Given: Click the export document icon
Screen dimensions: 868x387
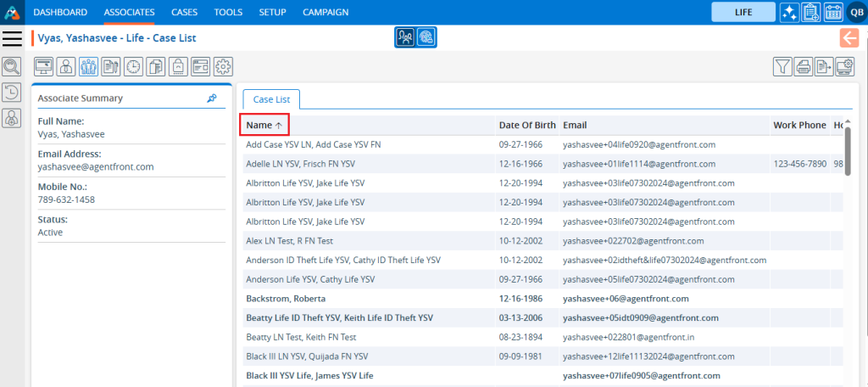Looking at the screenshot, I should pos(824,67).
